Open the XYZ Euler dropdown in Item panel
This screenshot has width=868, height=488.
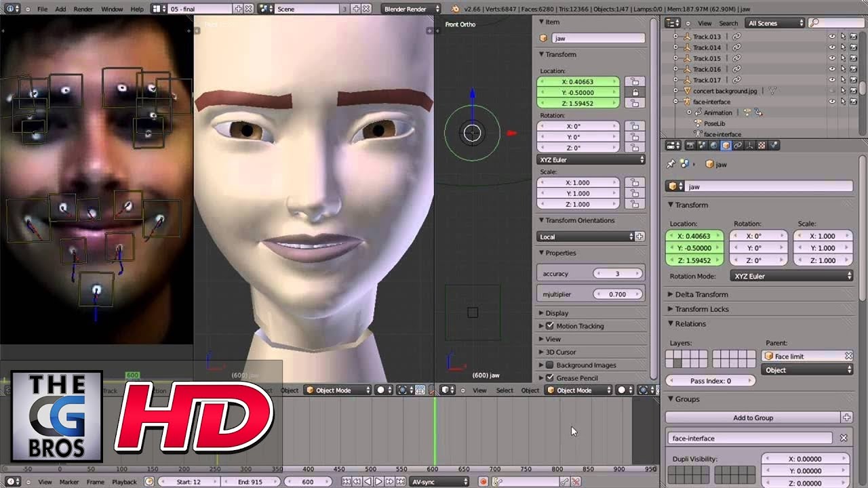(591, 160)
